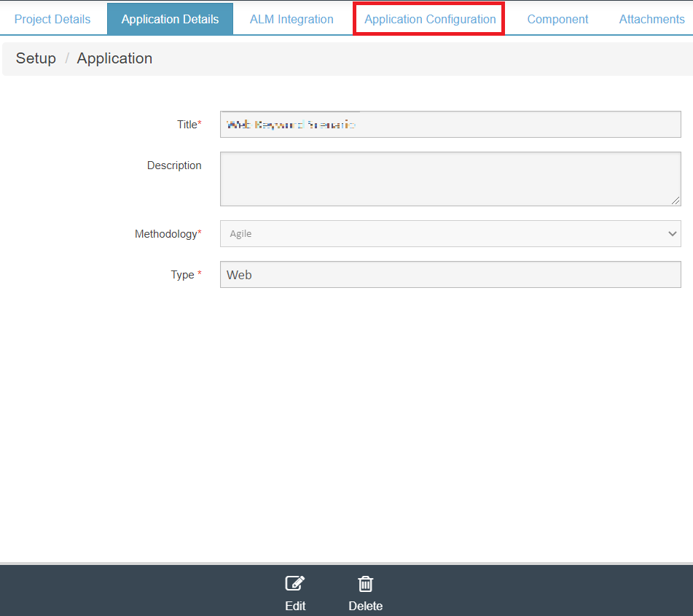693x616 pixels.
Task: Select the Application Details tab
Action: [x=171, y=19]
